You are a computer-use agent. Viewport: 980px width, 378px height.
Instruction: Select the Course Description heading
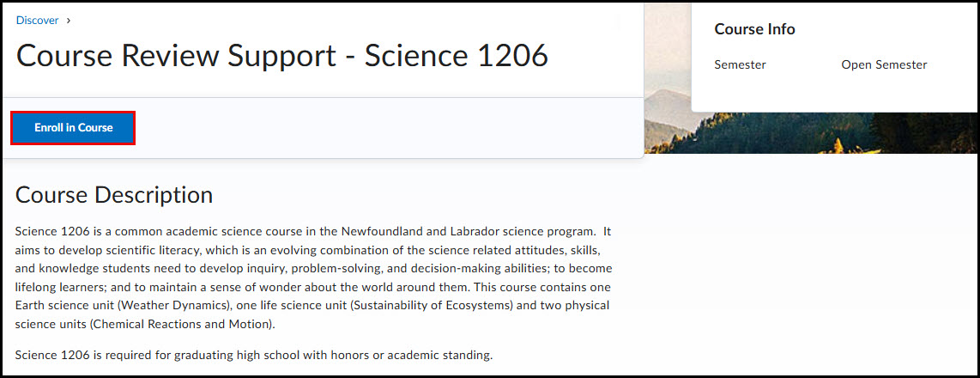click(114, 195)
